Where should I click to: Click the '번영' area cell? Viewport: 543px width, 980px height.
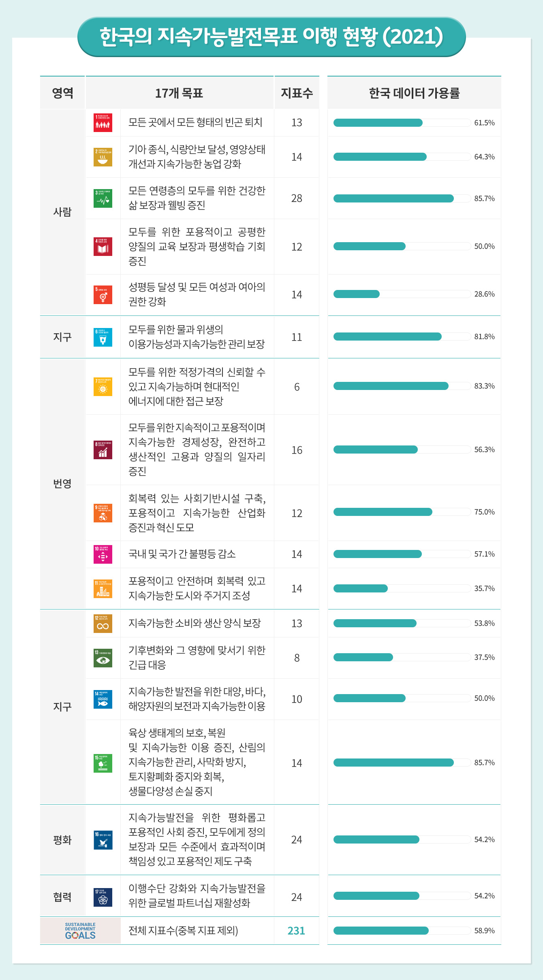click(62, 484)
